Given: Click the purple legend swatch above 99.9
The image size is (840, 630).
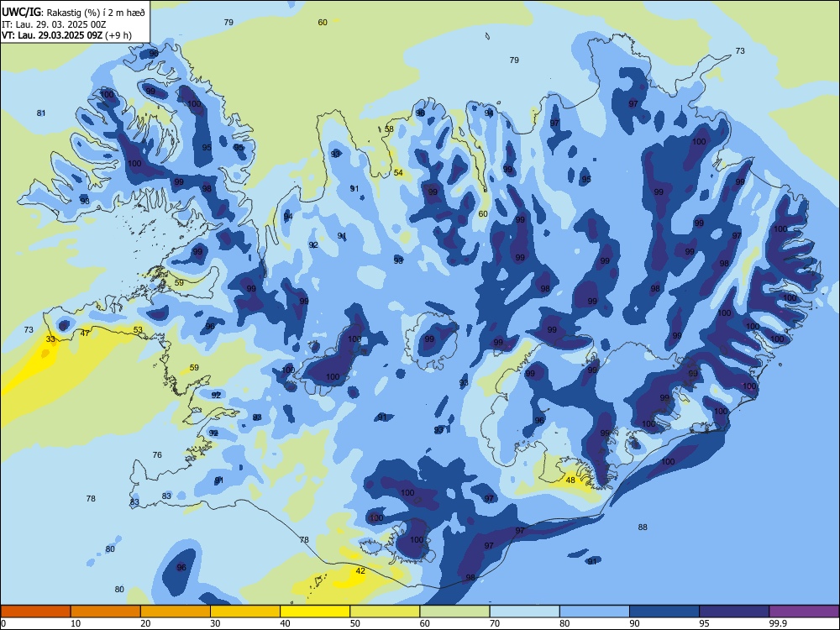Looking at the screenshot, I should click(804, 612).
